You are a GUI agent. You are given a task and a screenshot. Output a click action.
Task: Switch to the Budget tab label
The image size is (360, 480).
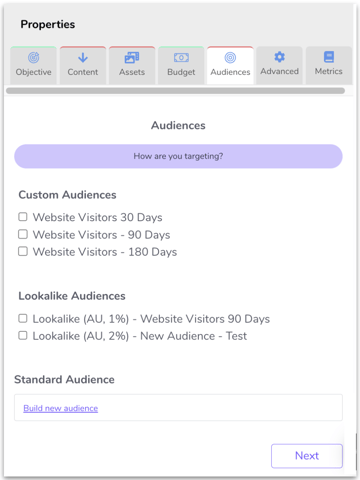181,72
